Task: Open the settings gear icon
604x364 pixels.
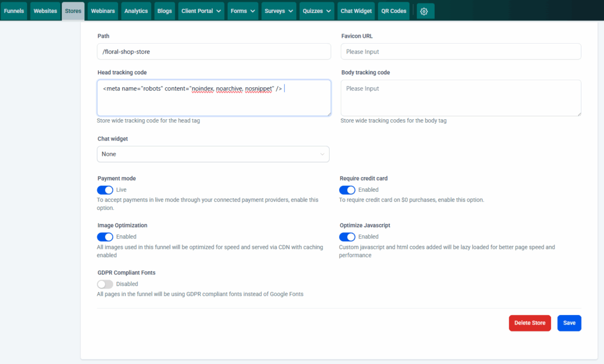Action: coord(425,11)
